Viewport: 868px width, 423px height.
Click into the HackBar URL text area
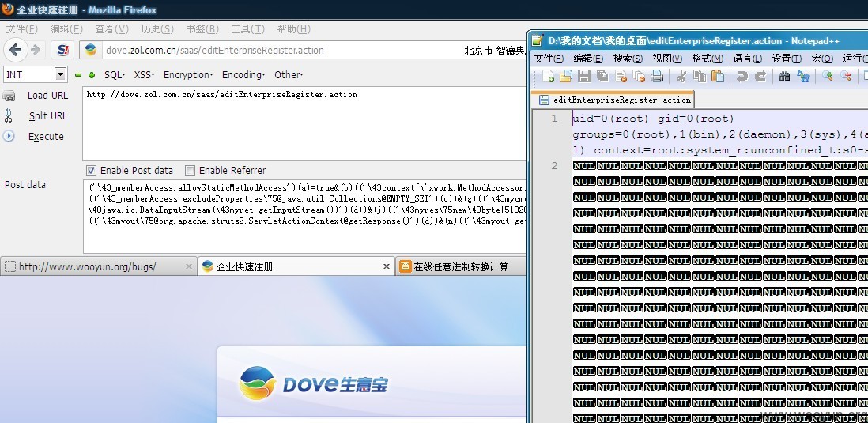pos(304,123)
